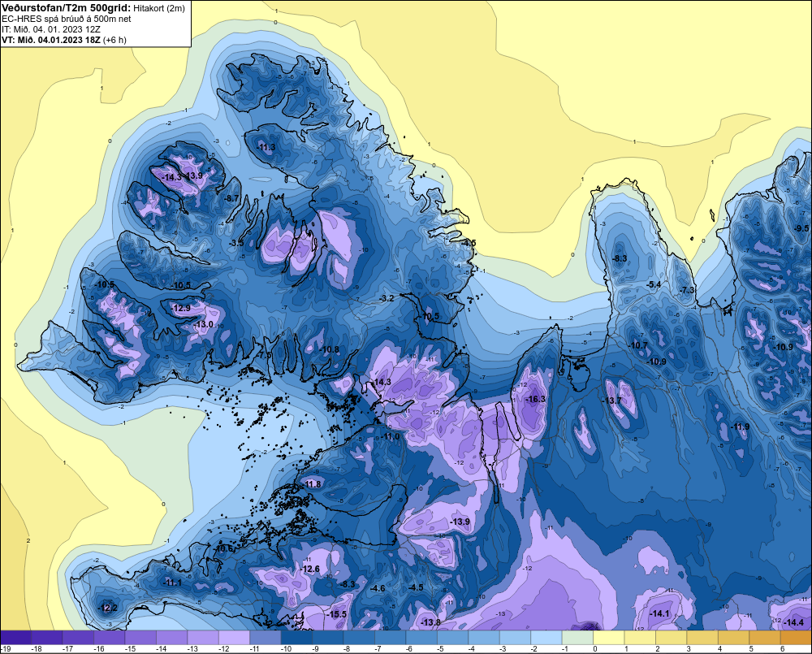Click the -14.1 temperature label
The height and width of the screenshot is (654, 812).
(659, 613)
